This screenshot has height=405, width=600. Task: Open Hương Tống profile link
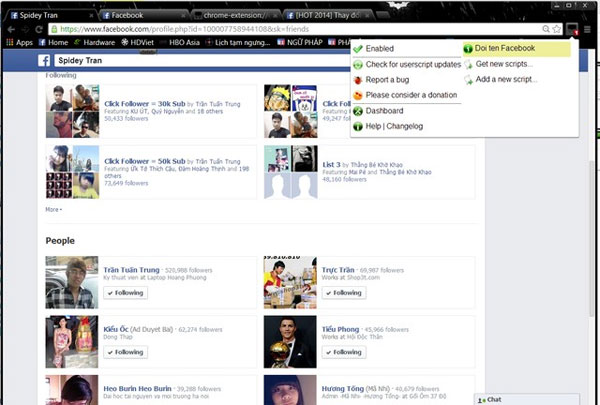tap(342, 389)
